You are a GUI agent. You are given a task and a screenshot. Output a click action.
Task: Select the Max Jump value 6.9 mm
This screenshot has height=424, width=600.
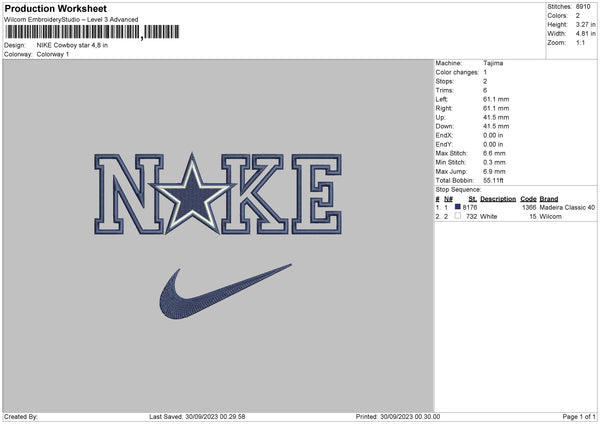coord(494,172)
